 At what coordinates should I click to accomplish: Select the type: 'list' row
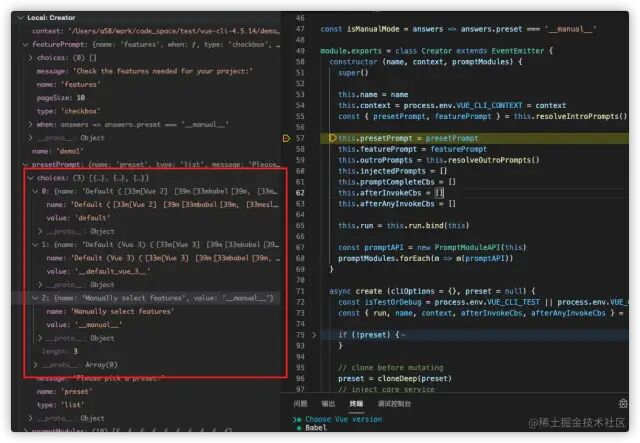pyautogui.click(x=60, y=405)
